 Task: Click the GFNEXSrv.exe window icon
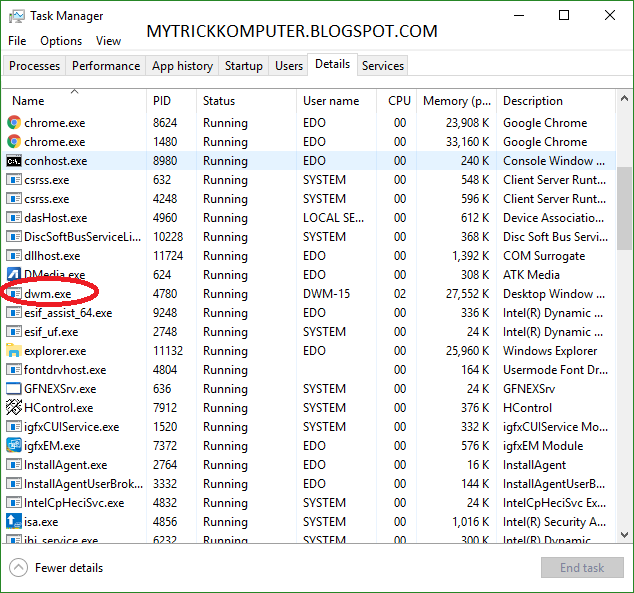14,388
